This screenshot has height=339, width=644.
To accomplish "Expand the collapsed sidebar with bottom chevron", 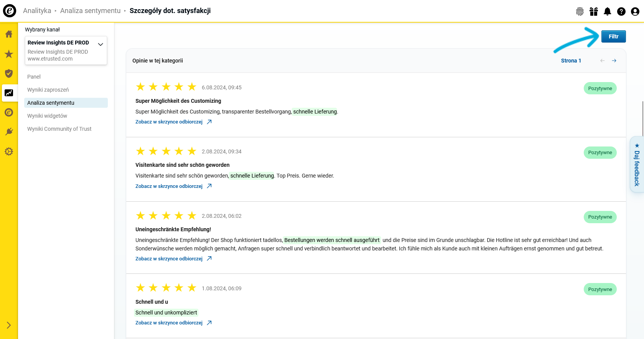I will pos(9,325).
